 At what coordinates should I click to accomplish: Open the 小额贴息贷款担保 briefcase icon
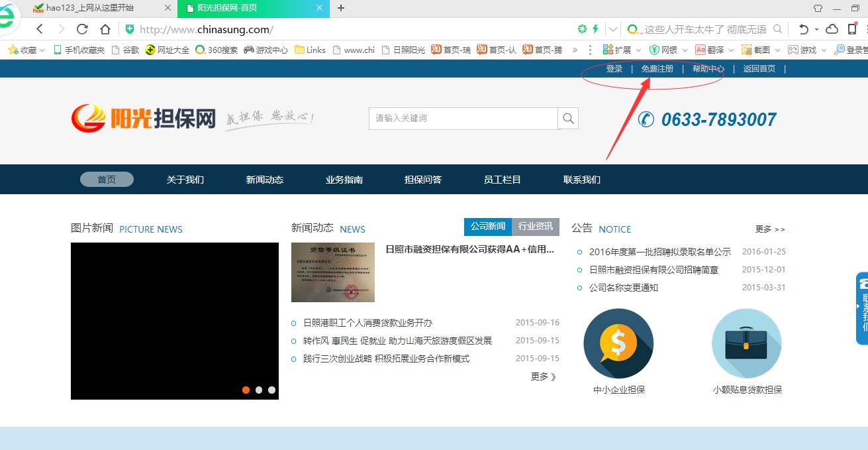[746, 344]
